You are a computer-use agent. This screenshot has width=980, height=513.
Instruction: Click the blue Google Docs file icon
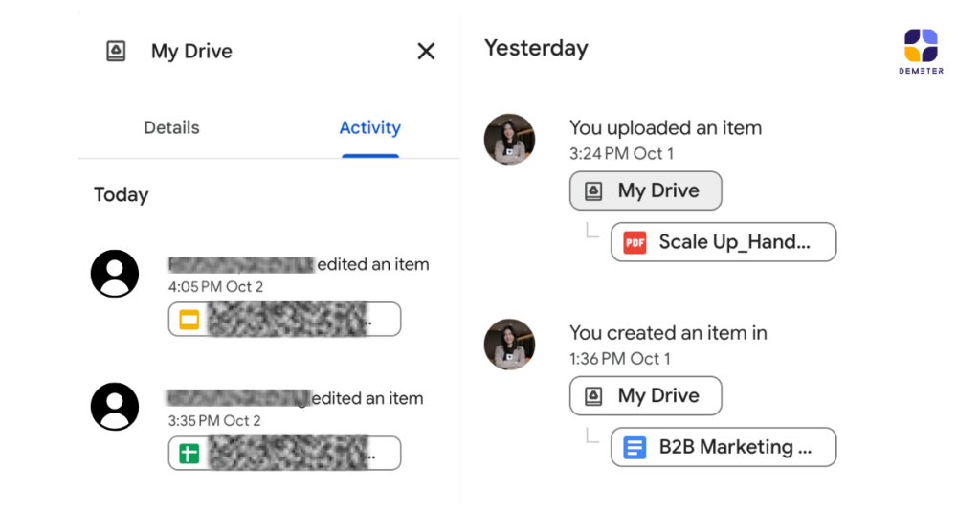pos(635,447)
